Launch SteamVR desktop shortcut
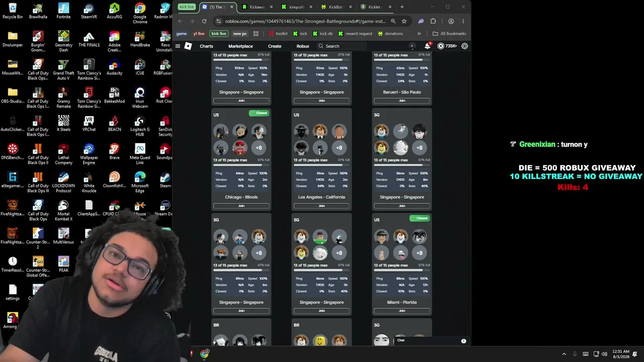This screenshot has height=362, width=644. tap(89, 11)
